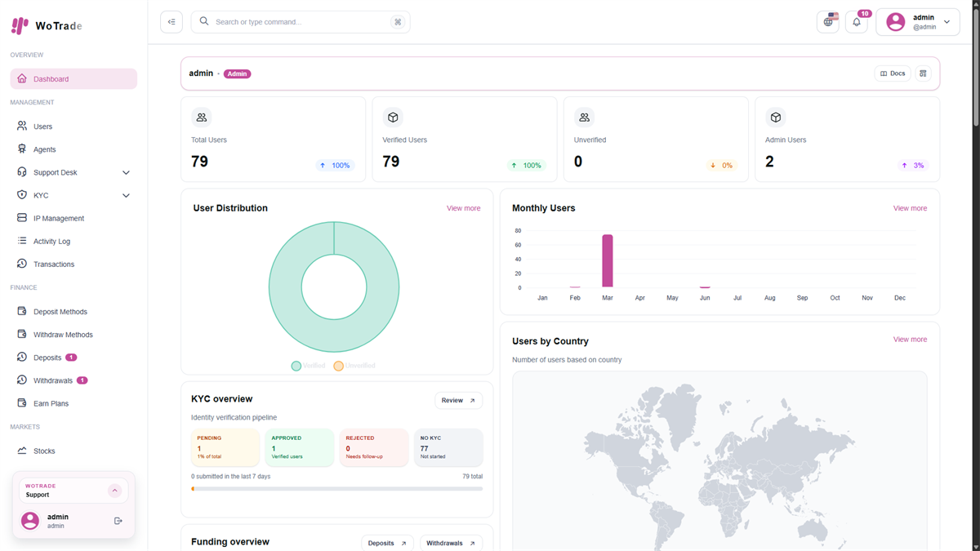
Task: Click View more in User Distribution
Action: point(463,208)
